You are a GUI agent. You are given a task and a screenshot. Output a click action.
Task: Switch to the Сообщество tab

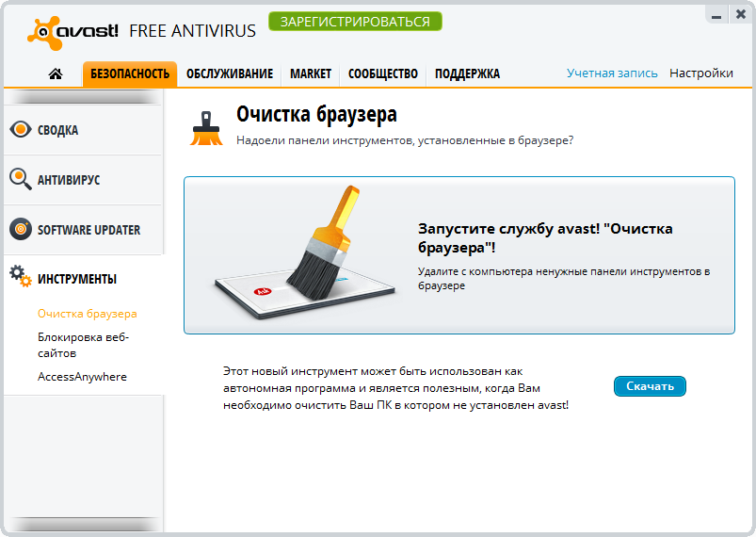tap(383, 73)
